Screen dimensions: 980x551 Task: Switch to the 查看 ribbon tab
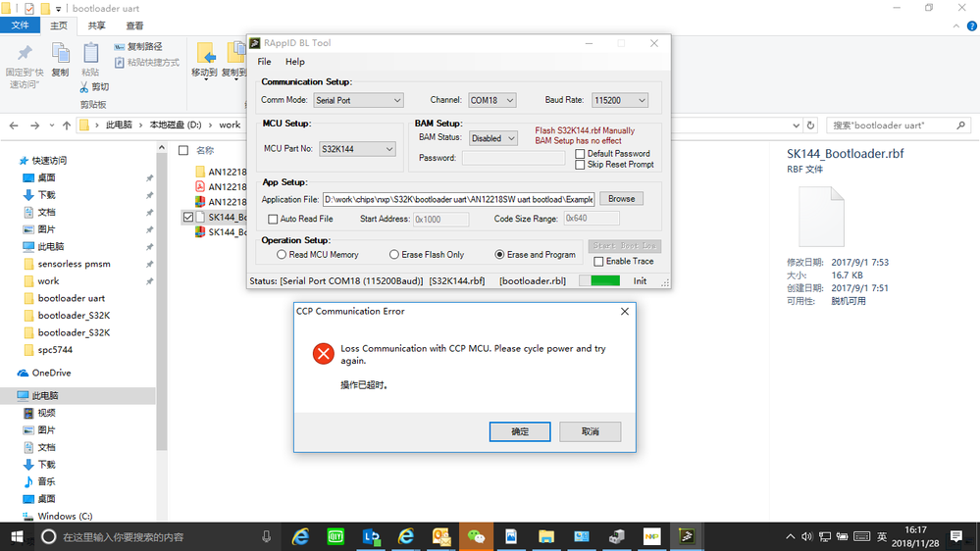(x=134, y=25)
